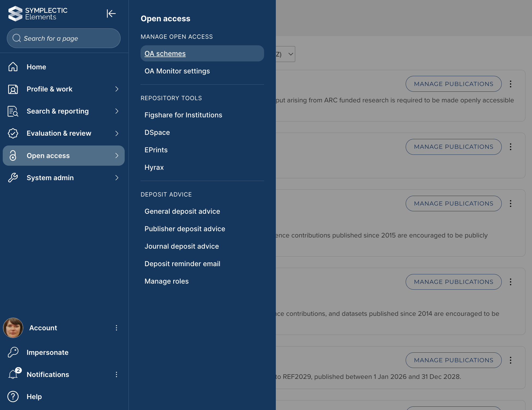Expand the Profile & work submenu chevron
This screenshot has width=532, height=410.
click(117, 89)
